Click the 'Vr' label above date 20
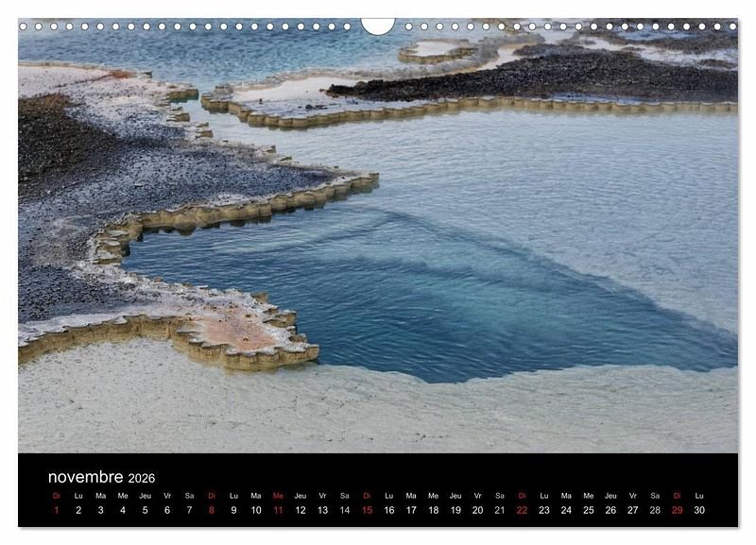The height and width of the screenshot is (545, 756). pos(478,495)
